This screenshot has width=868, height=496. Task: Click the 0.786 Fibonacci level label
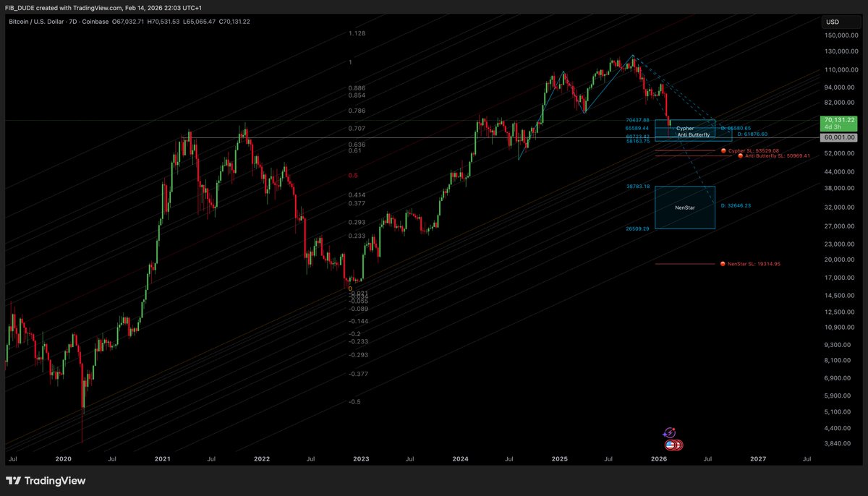(x=357, y=111)
